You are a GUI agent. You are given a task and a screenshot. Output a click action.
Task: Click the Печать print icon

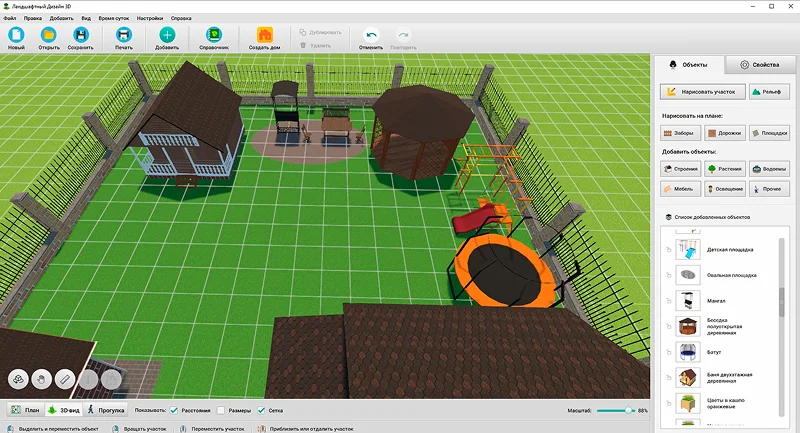(x=123, y=35)
